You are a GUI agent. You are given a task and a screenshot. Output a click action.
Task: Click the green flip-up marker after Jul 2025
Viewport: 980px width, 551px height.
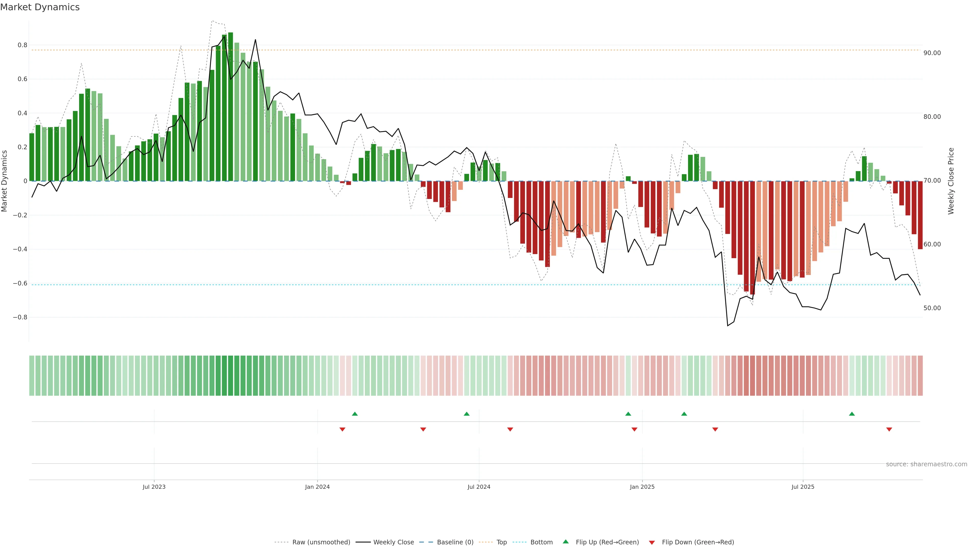[x=852, y=414]
